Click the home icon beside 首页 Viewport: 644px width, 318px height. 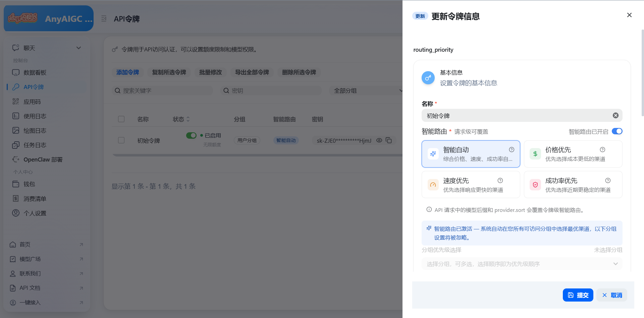13,244
